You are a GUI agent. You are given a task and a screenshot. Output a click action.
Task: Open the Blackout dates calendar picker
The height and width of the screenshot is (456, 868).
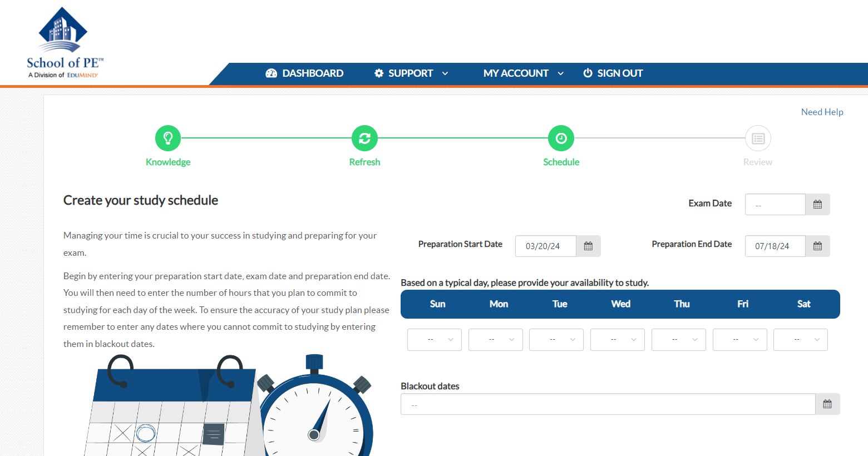coord(827,404)
